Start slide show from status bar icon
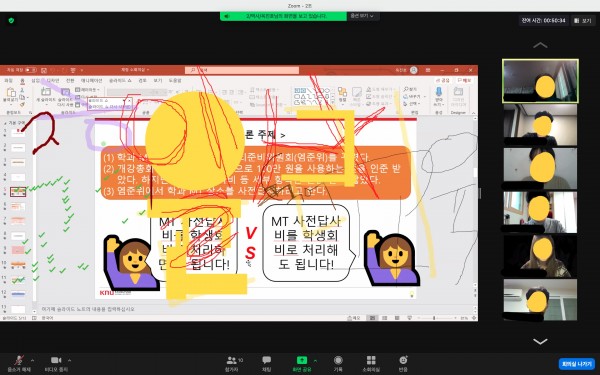Screen dimensions: 600x375 pos(409,318)
